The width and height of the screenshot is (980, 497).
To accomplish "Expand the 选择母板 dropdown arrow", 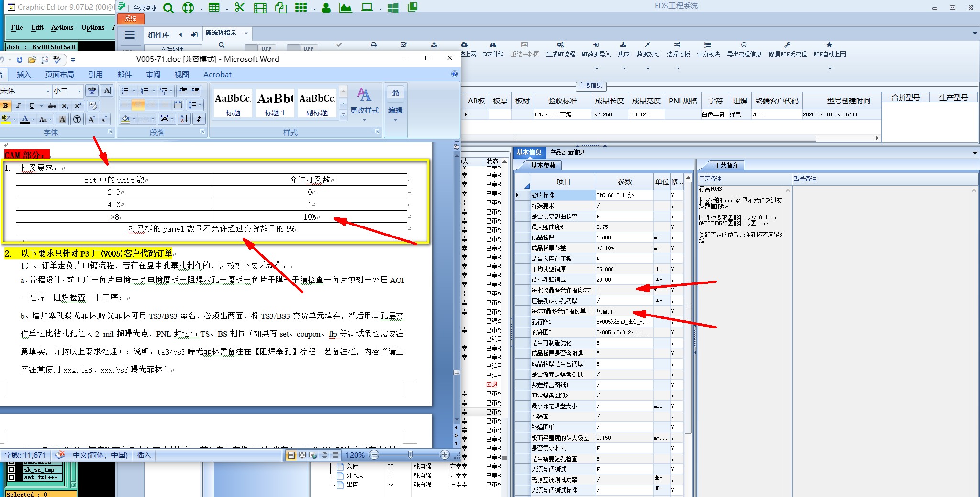I will click(x=678, y=69).
